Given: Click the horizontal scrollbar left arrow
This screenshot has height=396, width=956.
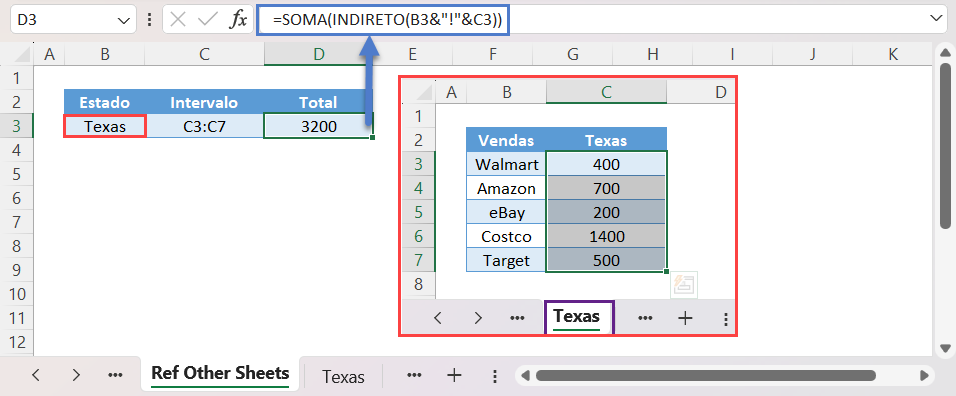Looking at the screenshot, I should 525,375.
